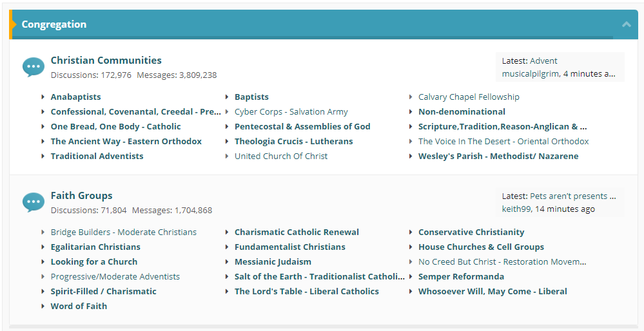Screen dimensions: 644x331
Task: Click arrow bullet beside Semper Reformanda
Action: pyautogui.click(x=411, y=277)
